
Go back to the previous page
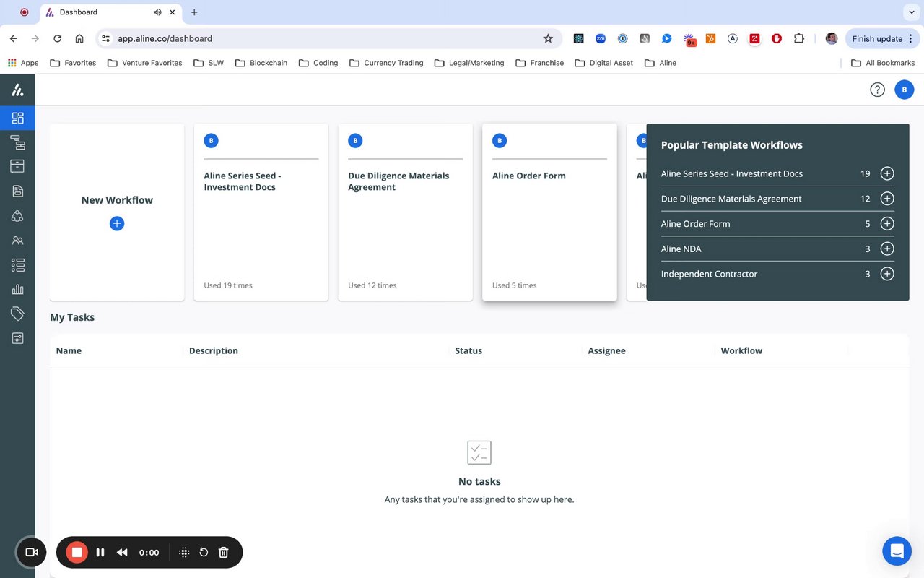(x=14, y=38)
